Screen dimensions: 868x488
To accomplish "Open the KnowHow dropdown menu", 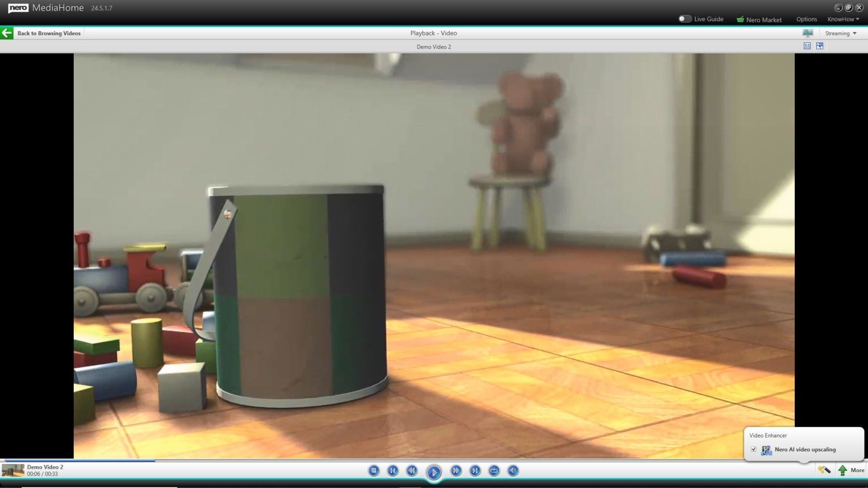I will point(843,19).
